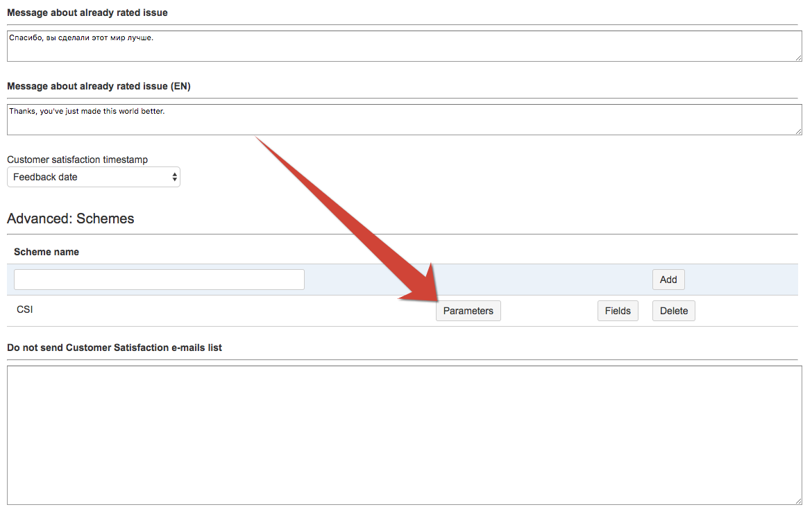Open Parameters for the CSI scheme
The image size is (812, 514).
468,311
